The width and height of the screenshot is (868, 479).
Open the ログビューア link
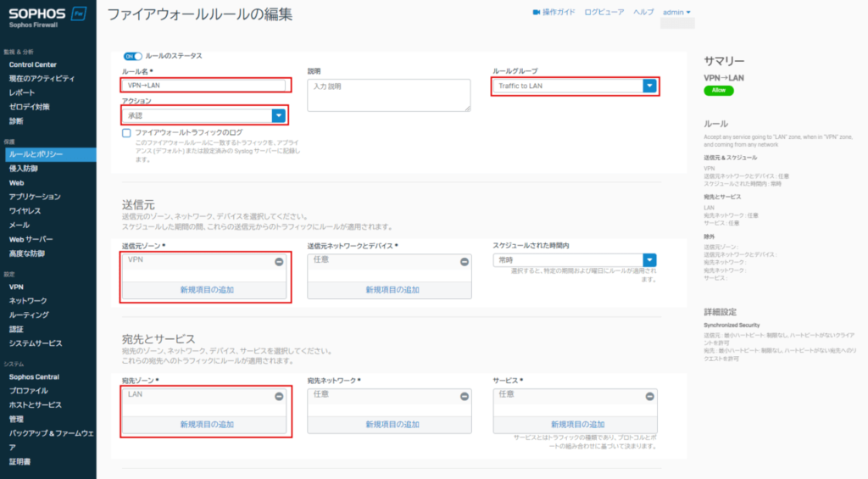click(604, 12)
